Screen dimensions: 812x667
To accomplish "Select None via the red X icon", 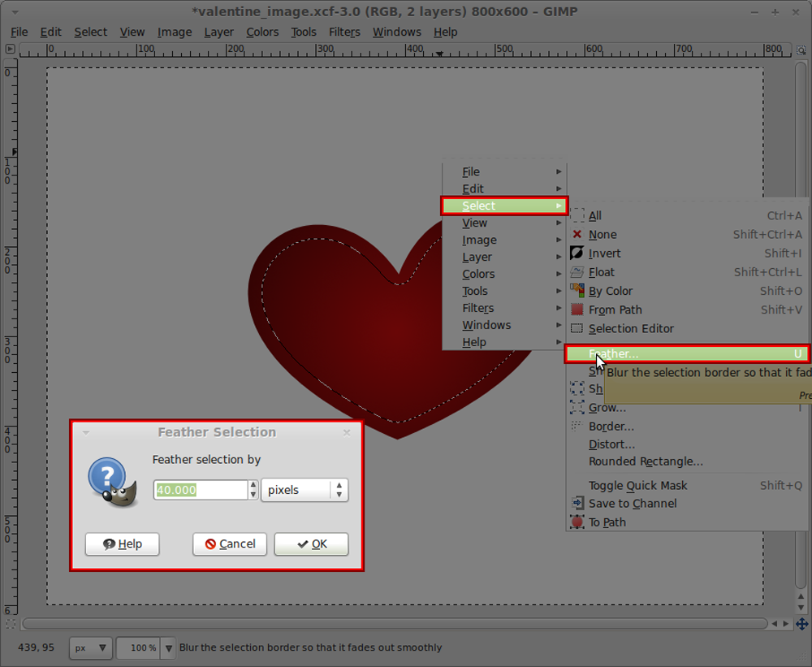I will point(577,234).
